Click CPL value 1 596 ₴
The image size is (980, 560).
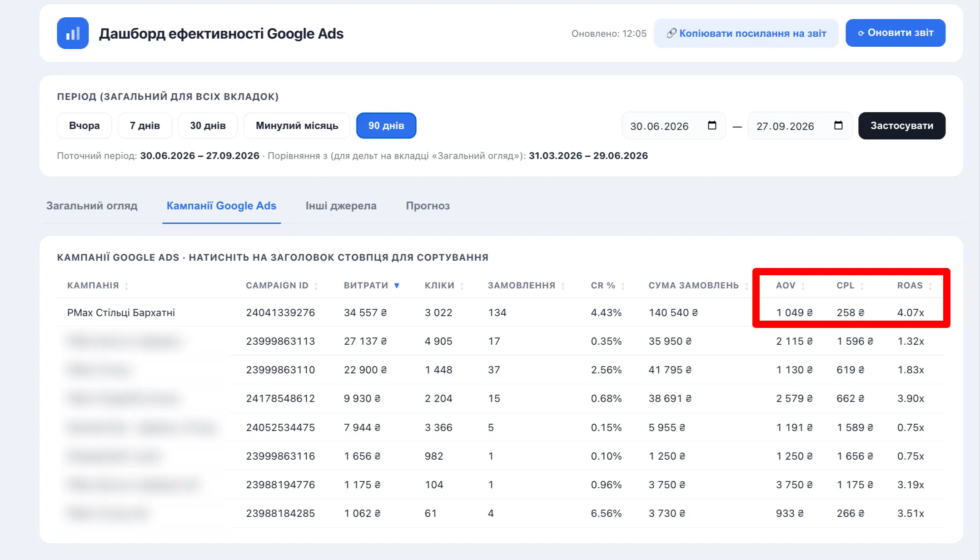[855, 341]
